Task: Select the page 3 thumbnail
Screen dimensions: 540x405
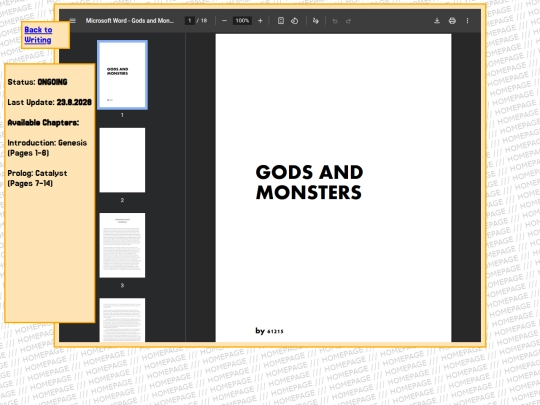Action: (122, 245)
